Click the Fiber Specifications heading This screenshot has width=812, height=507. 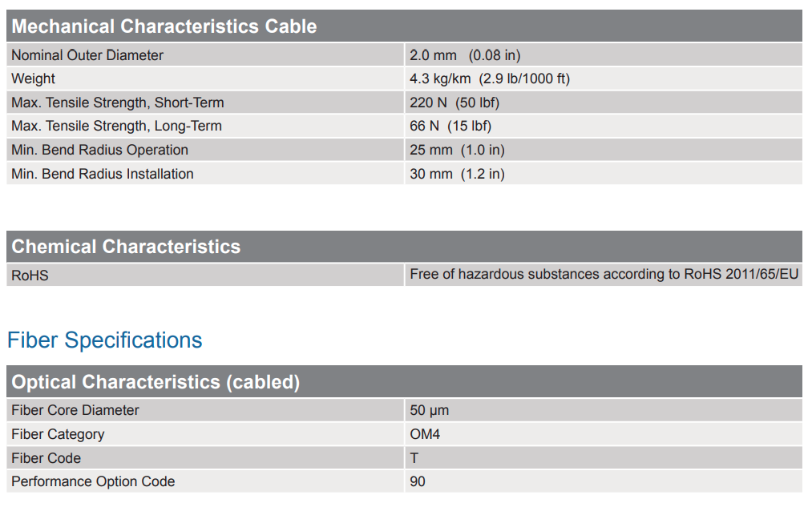[105, 340]
